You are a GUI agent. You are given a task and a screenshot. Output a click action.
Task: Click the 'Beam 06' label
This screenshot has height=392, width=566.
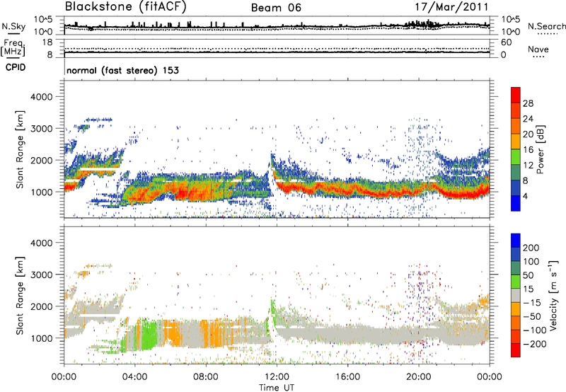click(276, 8)
